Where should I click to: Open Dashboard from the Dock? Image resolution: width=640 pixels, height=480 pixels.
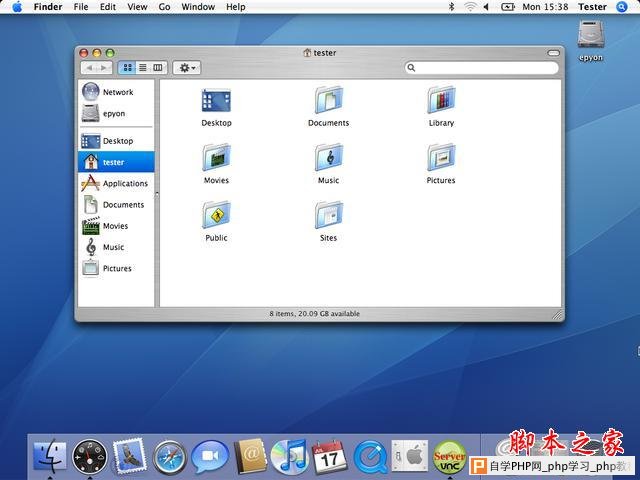90,457
